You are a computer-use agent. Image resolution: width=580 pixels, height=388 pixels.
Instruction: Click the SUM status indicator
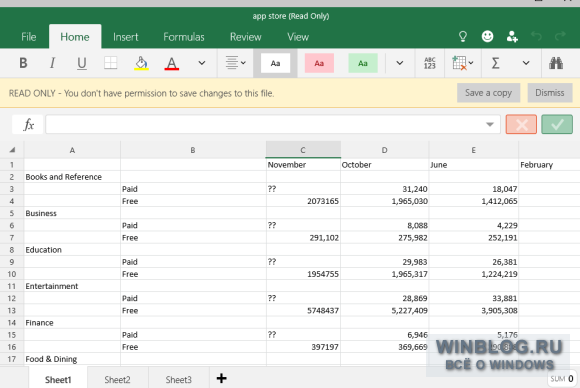562,379
